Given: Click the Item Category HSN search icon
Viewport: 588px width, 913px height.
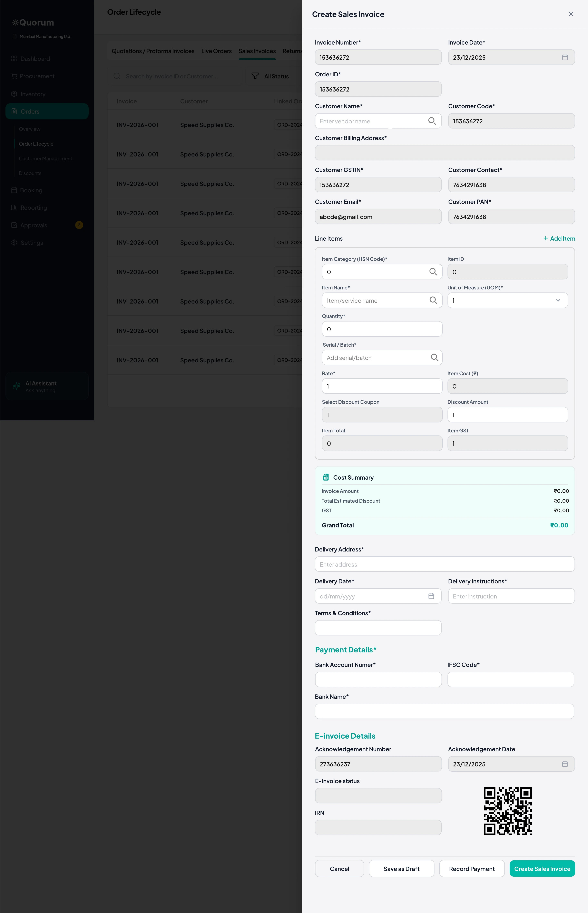Looking at the screenshot, I should [433, 272].
